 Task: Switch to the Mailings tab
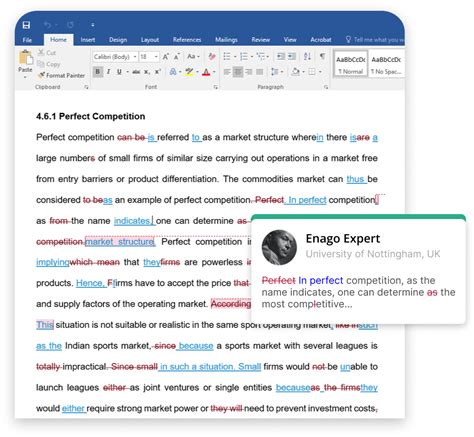click(226, 40)
